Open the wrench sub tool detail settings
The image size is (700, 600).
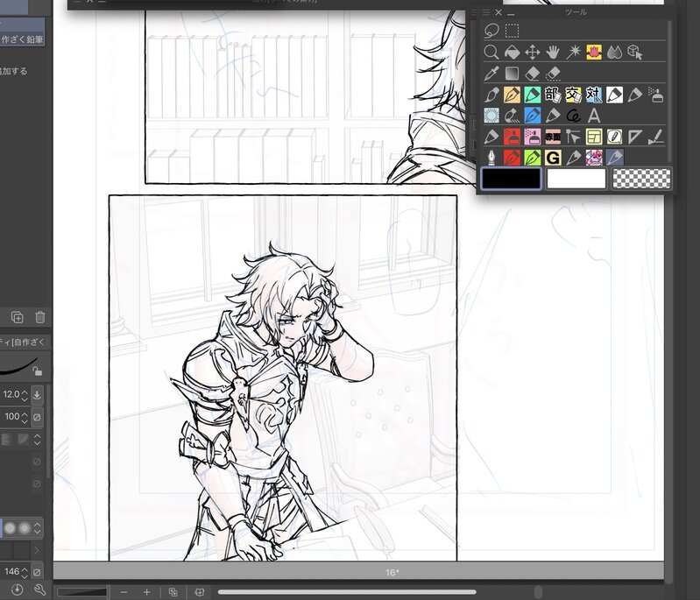click(x=39, y=589)
